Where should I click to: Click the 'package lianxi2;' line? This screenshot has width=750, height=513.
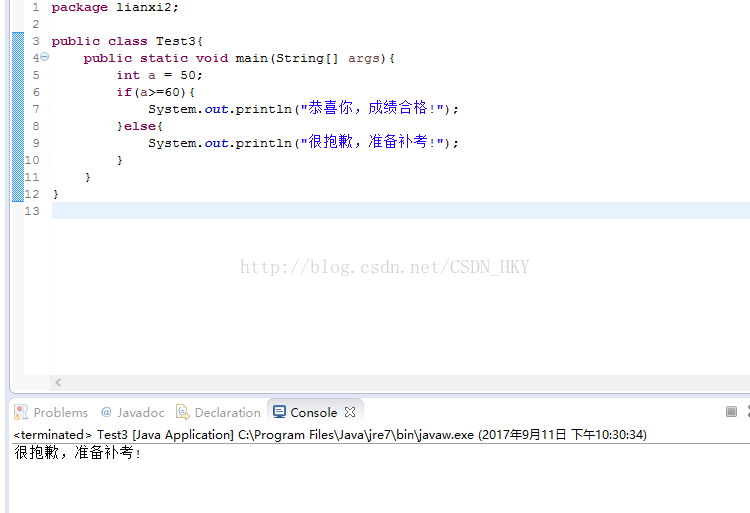point(115,8)
